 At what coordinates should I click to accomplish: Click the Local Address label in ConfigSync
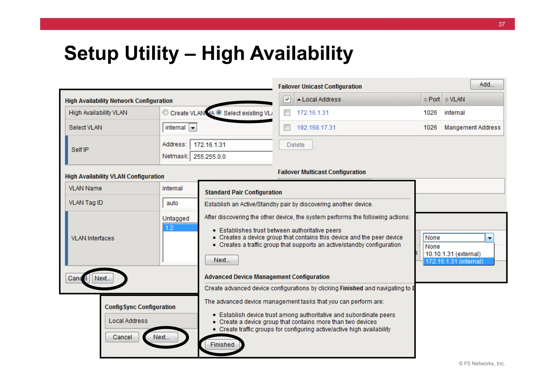pos(128,321)
